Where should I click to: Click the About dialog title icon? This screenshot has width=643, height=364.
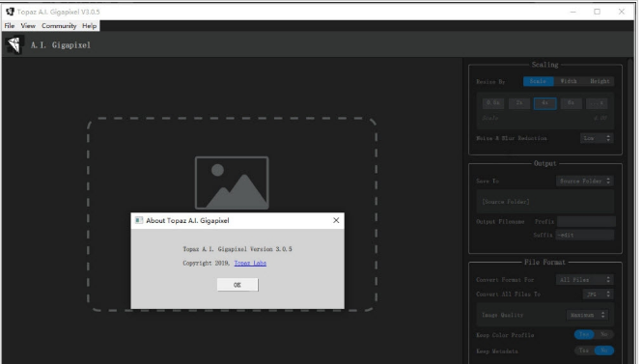point(139,220)
